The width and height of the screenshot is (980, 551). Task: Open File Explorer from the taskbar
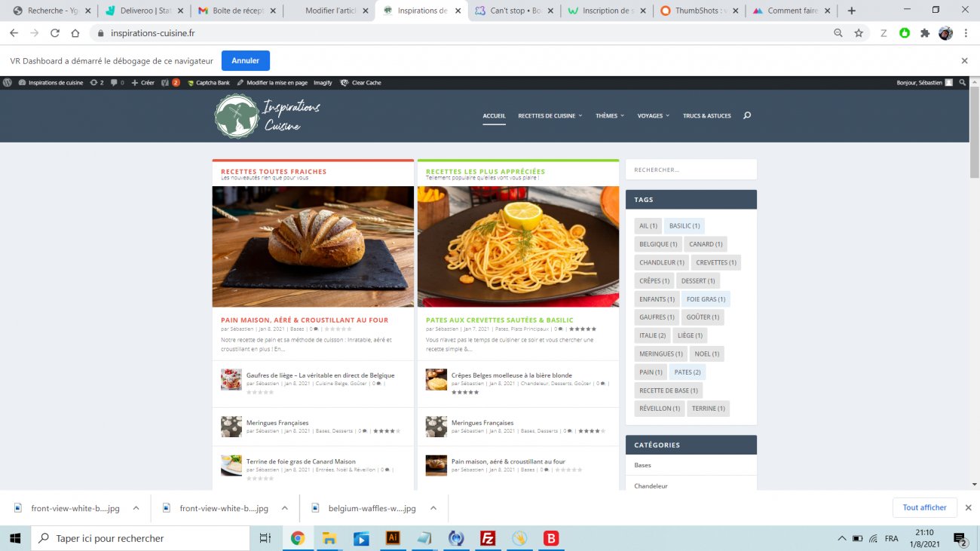(x=329, y=538)
